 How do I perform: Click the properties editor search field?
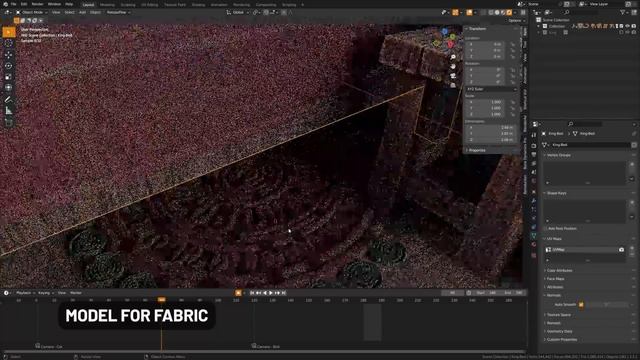point(586,124)
